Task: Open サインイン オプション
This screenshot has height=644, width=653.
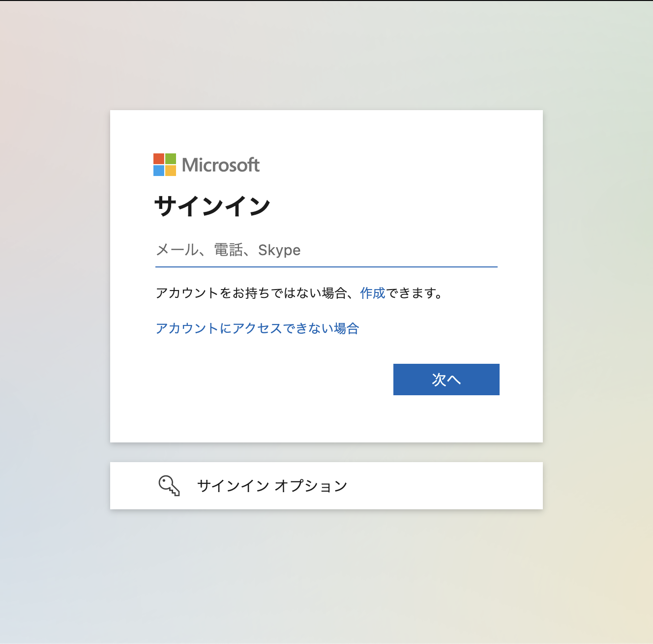Action: pos(272,486)
